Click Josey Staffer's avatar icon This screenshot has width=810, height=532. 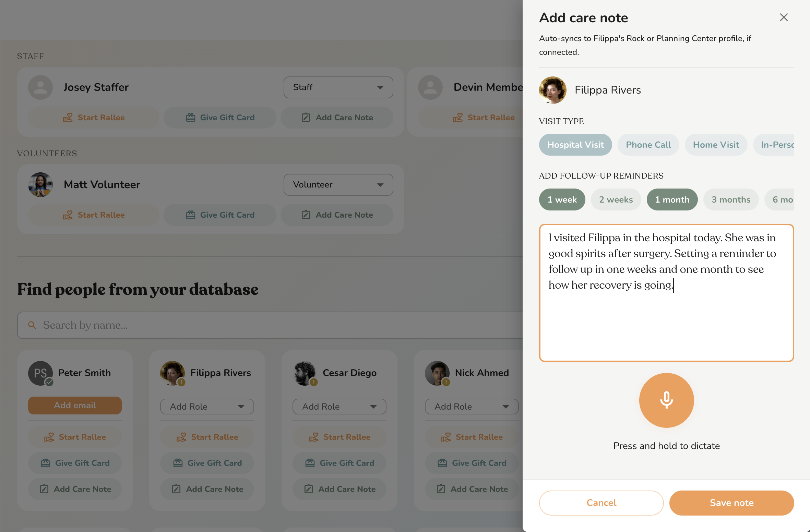[40, 87]
